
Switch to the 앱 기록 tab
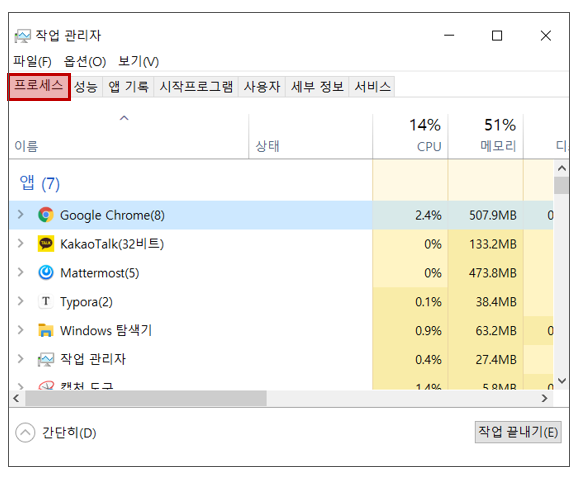pyautogui.click(x=128, y=87)
